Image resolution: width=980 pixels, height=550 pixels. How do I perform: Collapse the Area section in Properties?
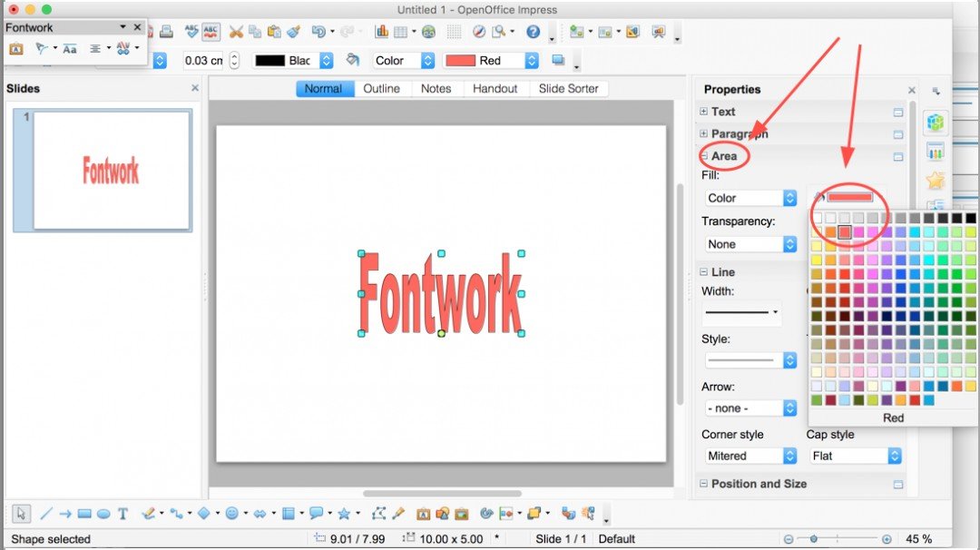[x=703, y=156]
